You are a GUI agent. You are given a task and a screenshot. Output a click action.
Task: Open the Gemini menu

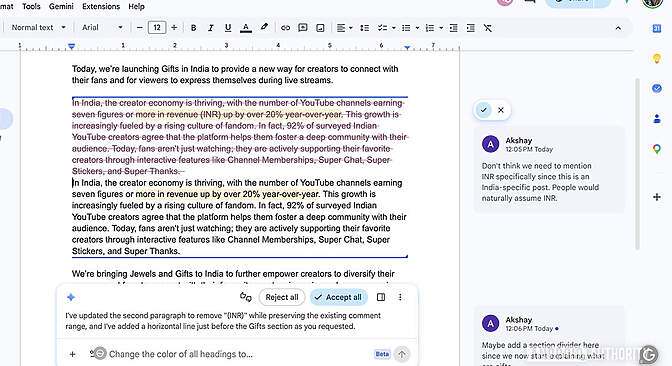(x=61, y=6)
